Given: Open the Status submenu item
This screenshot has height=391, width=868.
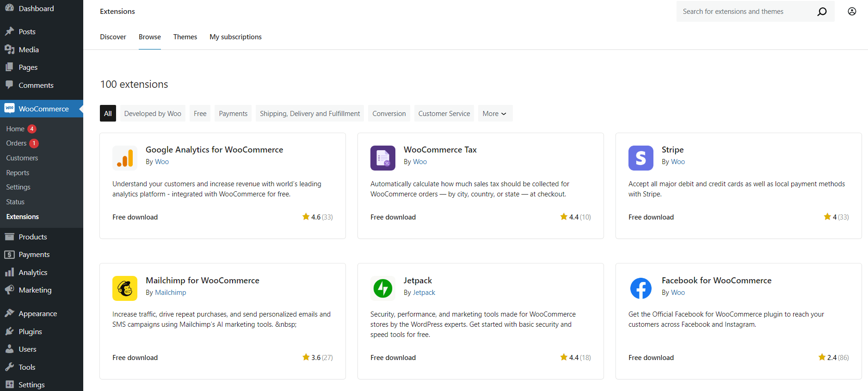Looking at the screenshot, I should click(15, 202).
